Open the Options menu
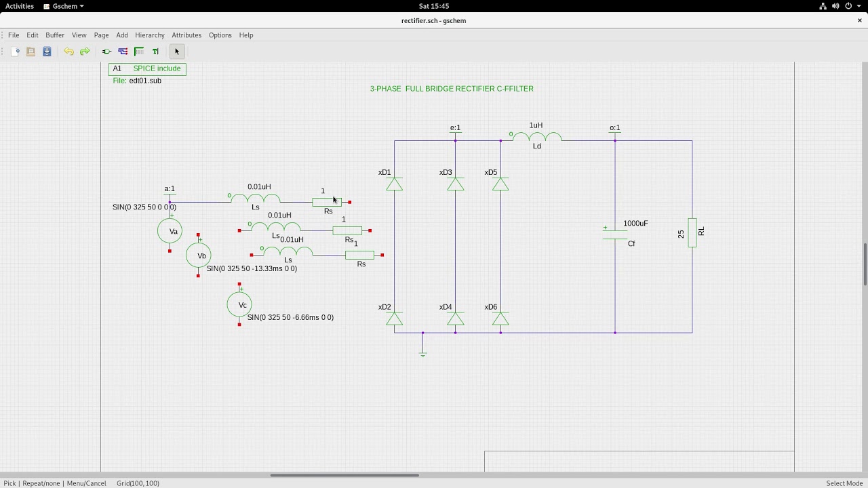 point(220,35)
